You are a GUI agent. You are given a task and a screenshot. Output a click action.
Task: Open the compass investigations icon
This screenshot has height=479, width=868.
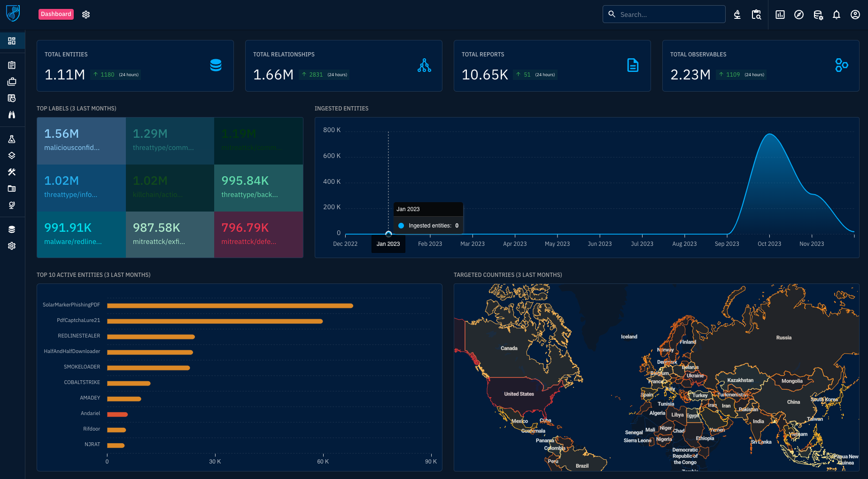coord(799,15)
